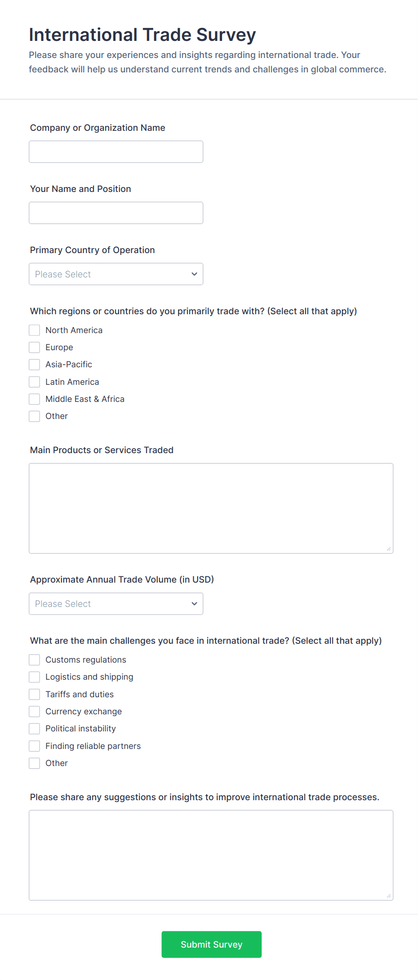The width and height of the screenshot is (418, 980).
Task: Check Other under trade challenges question
Action: pyautogui.click(x=34, y=763)
